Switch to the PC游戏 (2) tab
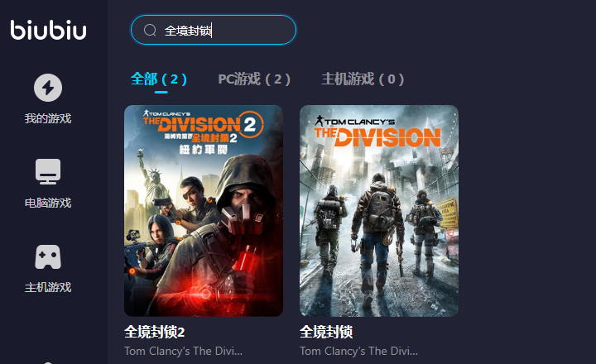 click(254, 79)
